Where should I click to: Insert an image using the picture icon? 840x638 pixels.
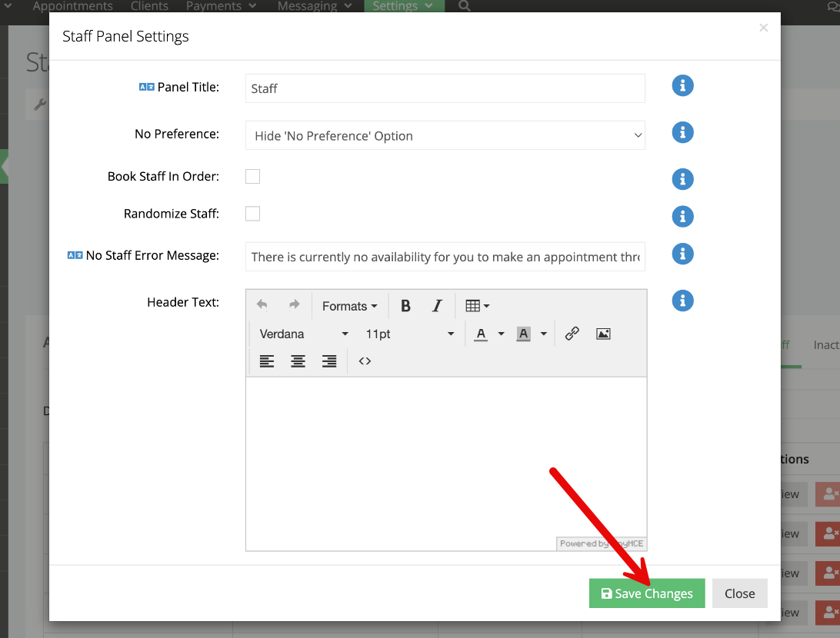point(603,334)
